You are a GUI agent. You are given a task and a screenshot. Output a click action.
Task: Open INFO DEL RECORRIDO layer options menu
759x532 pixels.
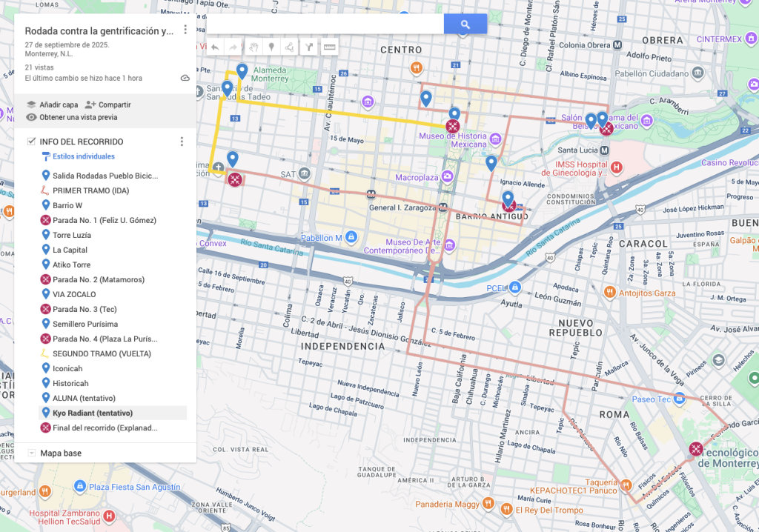[x=182, y=142]
